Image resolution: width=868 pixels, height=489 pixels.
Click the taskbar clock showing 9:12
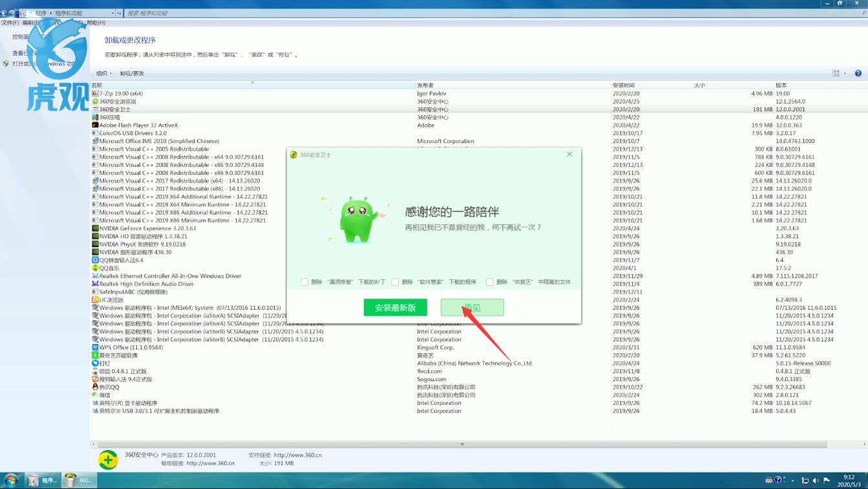(x=849, y=481)
